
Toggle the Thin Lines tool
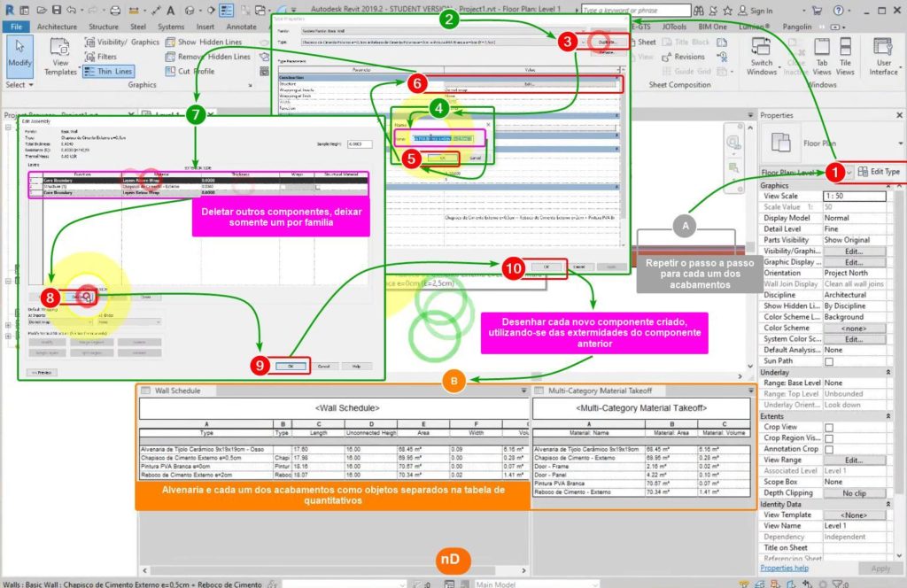109,71
